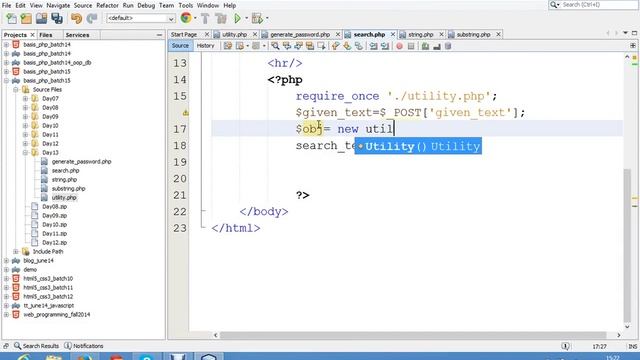The height and width of the screenshot is (360, 640).
Task: Open the Tools menu
Action: (x=185, y=6)
